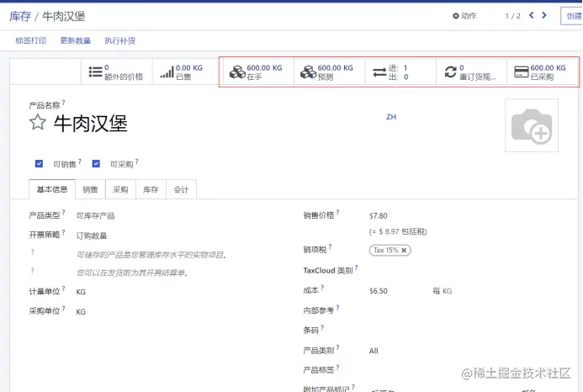The width and height of the screenshot is (583, 392).
Task: Open the 额外的价格 list stat button
Action: (x=116, y=72)
